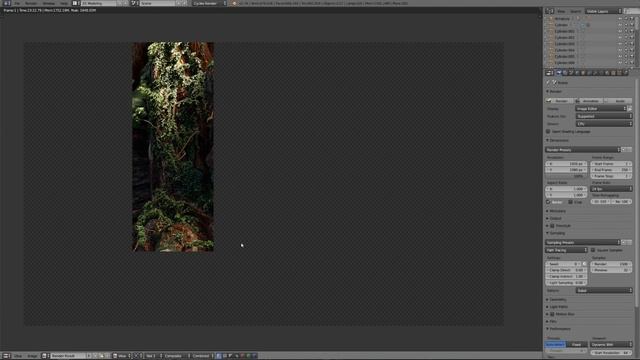Select the Constraints properties tab icon
The height and width of the screenshot is (360, 640).
tap(589, 73)
